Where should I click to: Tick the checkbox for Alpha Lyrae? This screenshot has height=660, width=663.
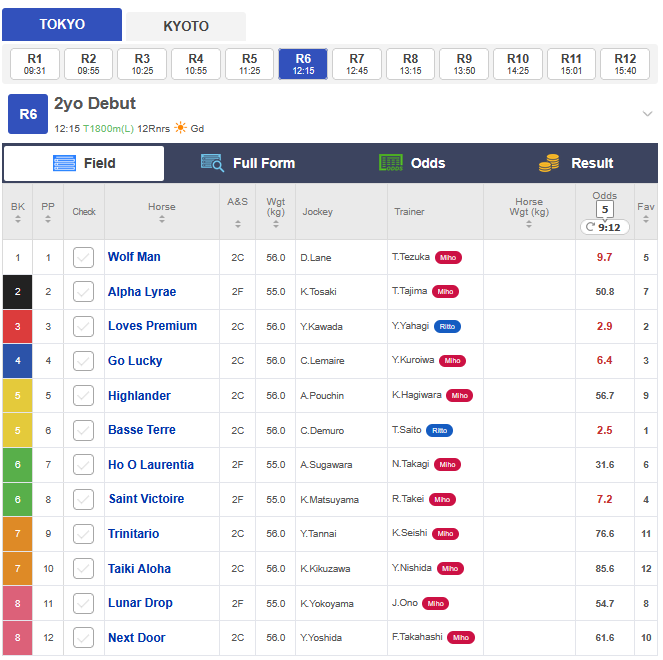(x=83, y=292)
